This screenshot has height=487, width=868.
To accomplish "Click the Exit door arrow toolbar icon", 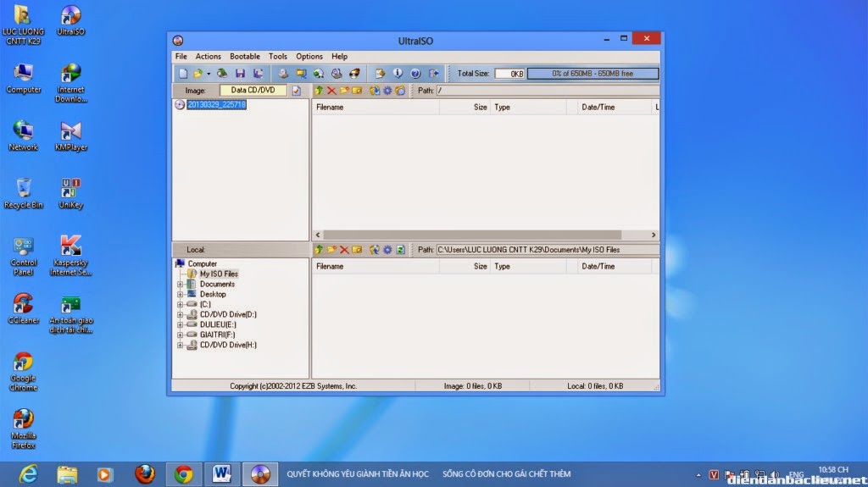I will click(x=433, y=73).
